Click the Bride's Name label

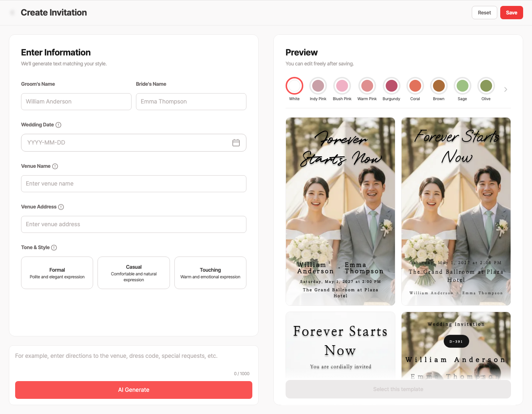(x=151, y=84)
